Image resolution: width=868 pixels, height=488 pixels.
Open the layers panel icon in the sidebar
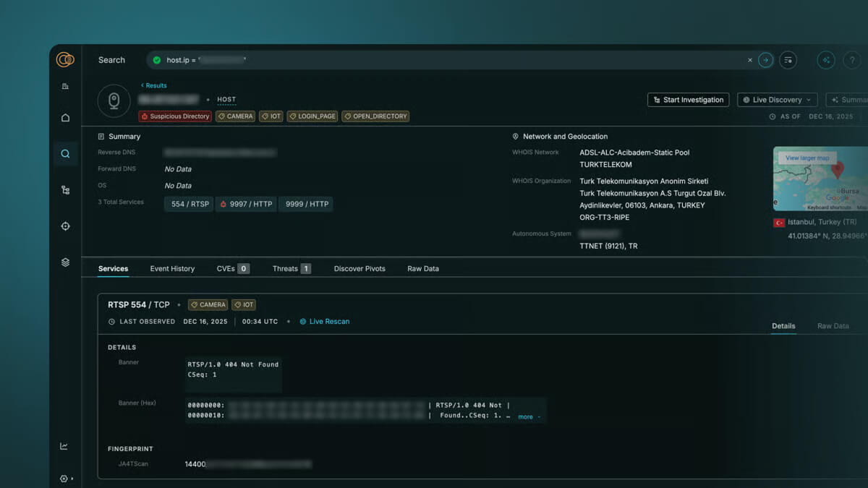pos(65,262)
